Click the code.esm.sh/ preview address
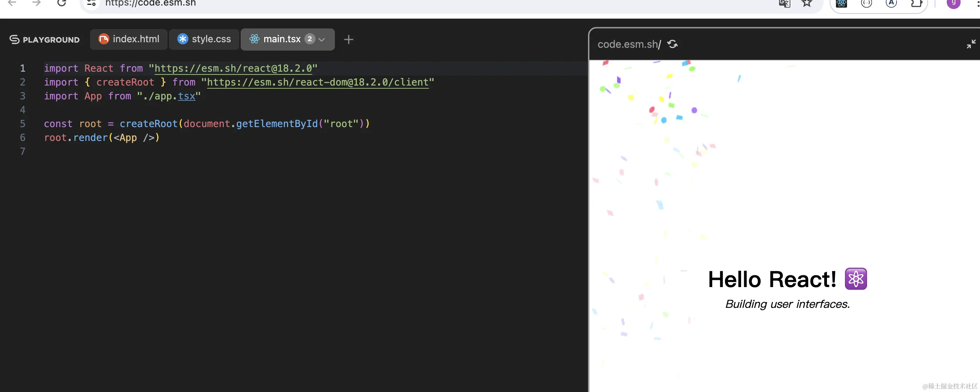 point(629,44)
